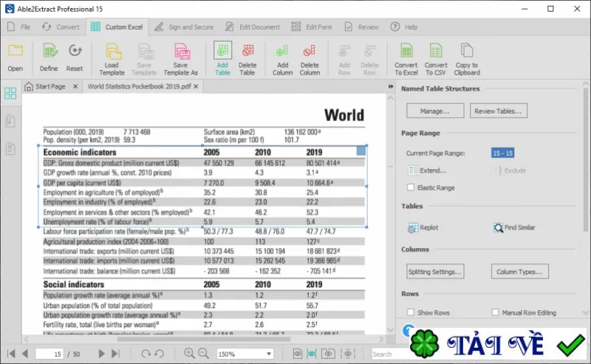Click Convert To Excel

tap(406, 59)
